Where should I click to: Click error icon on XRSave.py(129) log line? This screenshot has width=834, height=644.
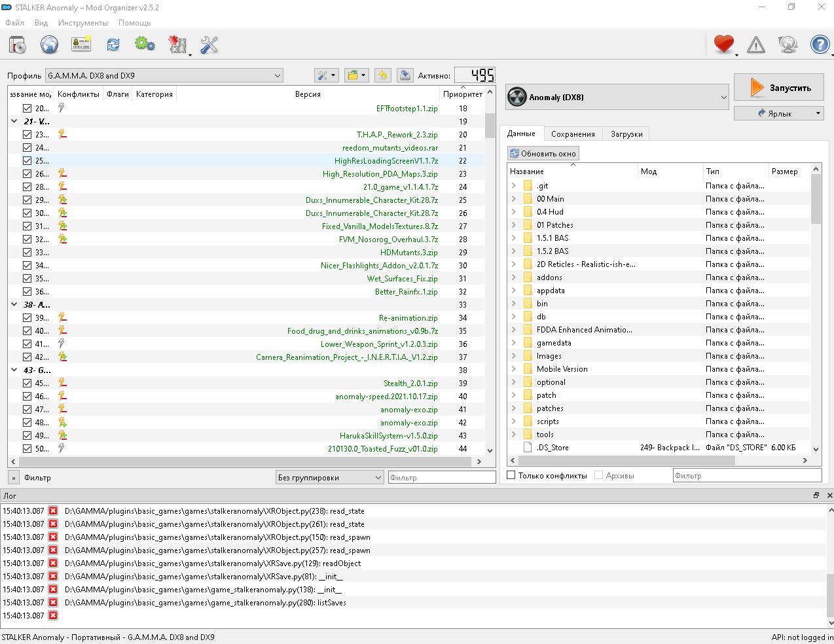click(x=53, y=563)
